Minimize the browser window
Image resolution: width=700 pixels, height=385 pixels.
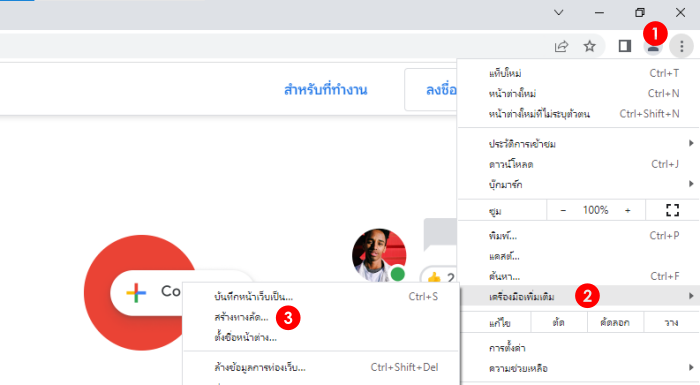(x=599, y=13)
